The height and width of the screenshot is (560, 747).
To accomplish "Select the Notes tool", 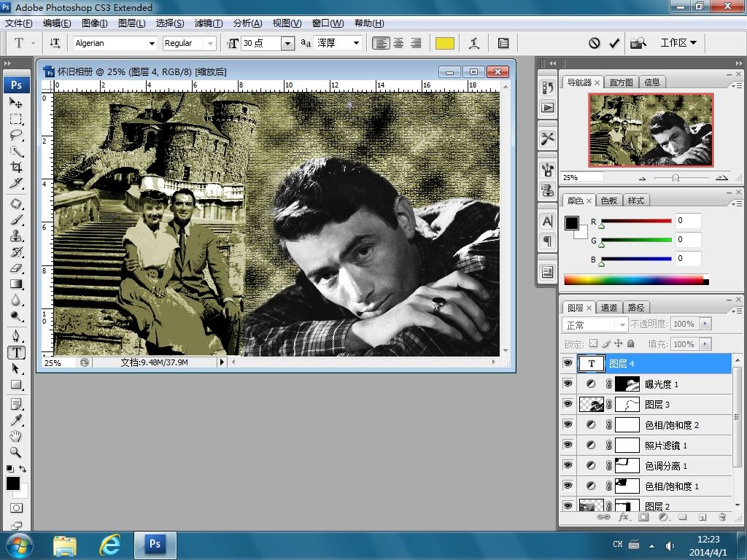I will 16,405.
